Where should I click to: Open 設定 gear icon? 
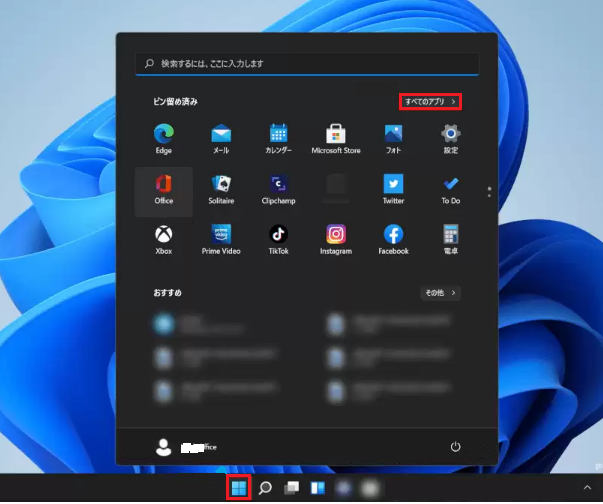coord(451,140)
